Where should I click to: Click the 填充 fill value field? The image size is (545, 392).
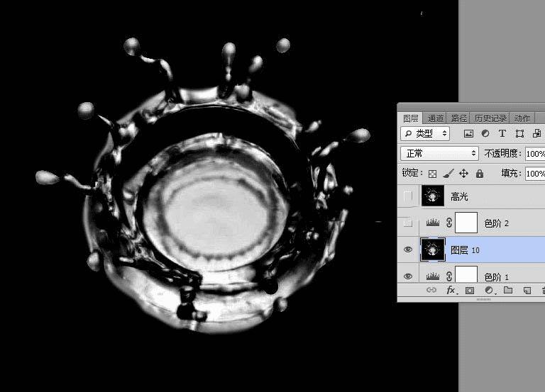tap(535, 173)
